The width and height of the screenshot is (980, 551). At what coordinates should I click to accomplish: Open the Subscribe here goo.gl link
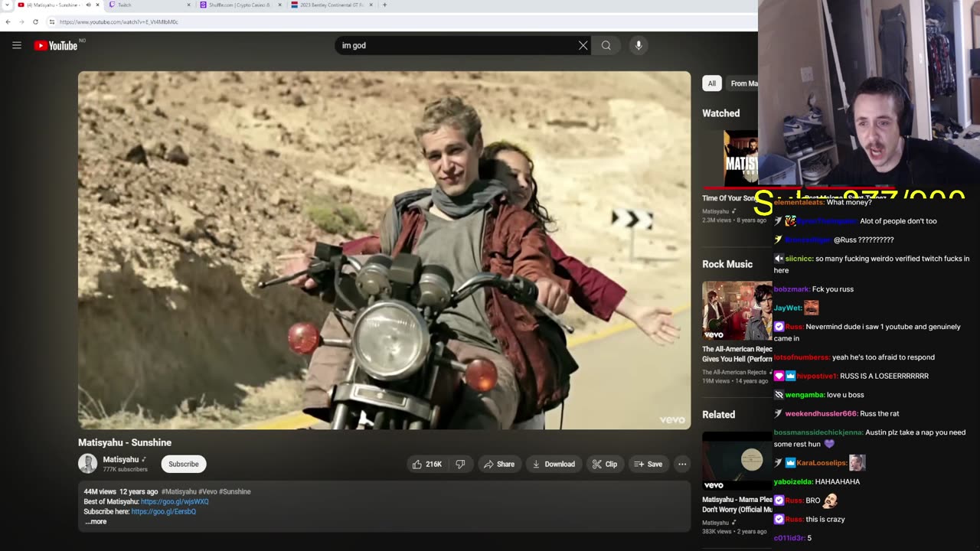[164, 512]
